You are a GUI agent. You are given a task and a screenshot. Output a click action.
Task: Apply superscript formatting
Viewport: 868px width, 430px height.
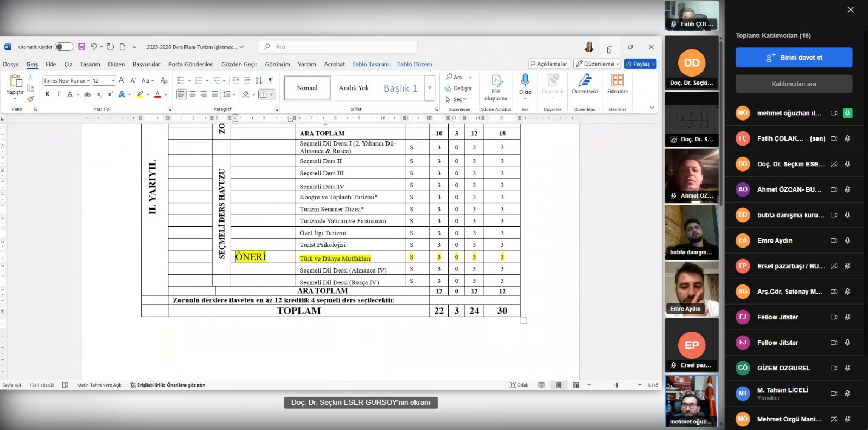point(110,94)
